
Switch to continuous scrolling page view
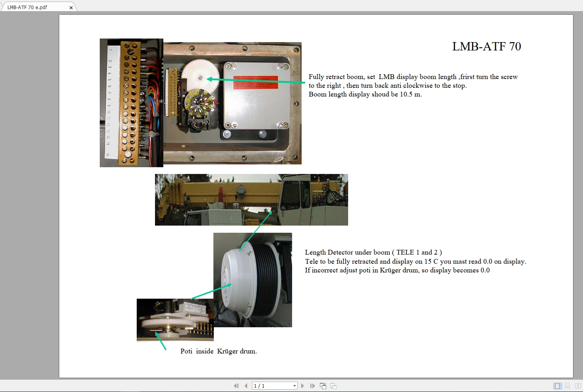pos(567,386)
